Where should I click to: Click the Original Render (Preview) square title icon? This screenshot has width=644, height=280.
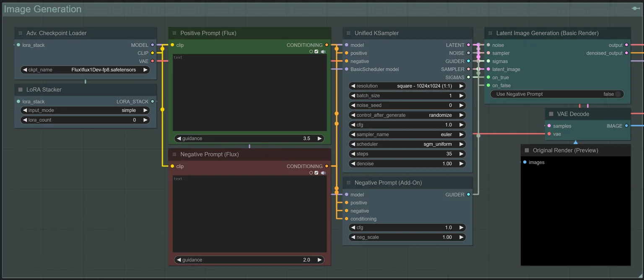pos(527,150)
